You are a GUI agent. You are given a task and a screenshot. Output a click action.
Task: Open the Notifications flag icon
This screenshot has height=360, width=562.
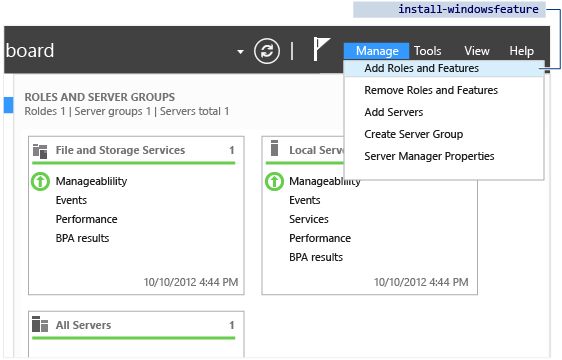[321, 49]
